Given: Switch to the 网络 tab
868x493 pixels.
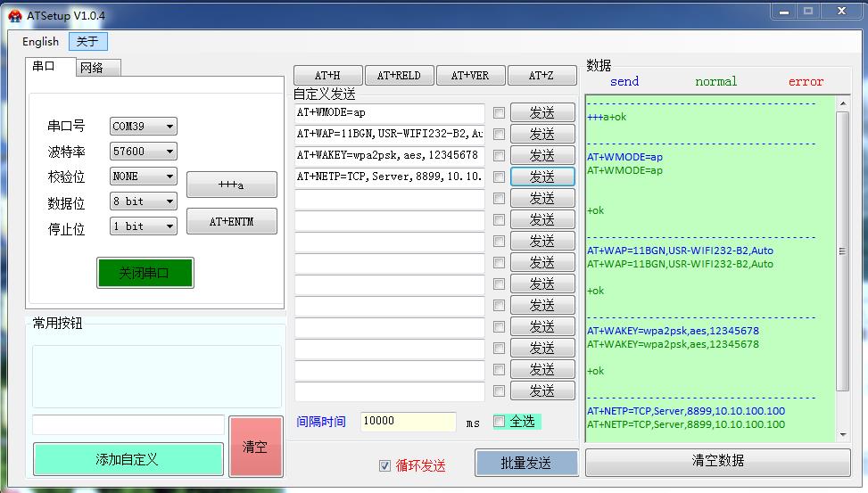Looking at the screenshot, I should coord(91,68).
